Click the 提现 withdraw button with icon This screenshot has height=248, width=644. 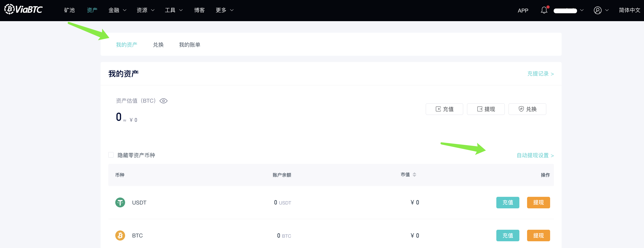click(486, 109)
